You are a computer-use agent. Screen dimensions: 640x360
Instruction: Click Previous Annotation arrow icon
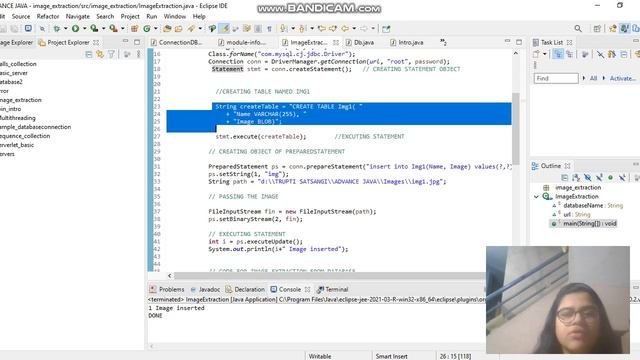[x=302, y=28]
